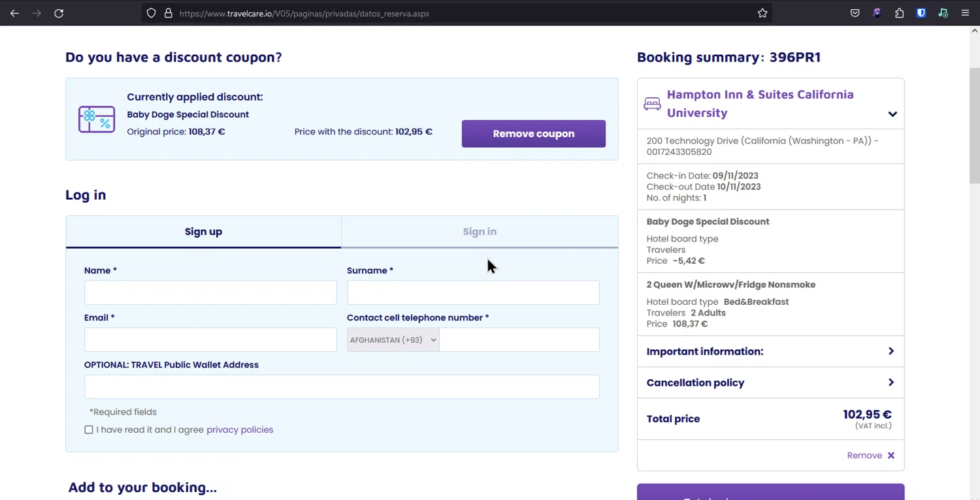Expand Important information section

pos(771,351)
